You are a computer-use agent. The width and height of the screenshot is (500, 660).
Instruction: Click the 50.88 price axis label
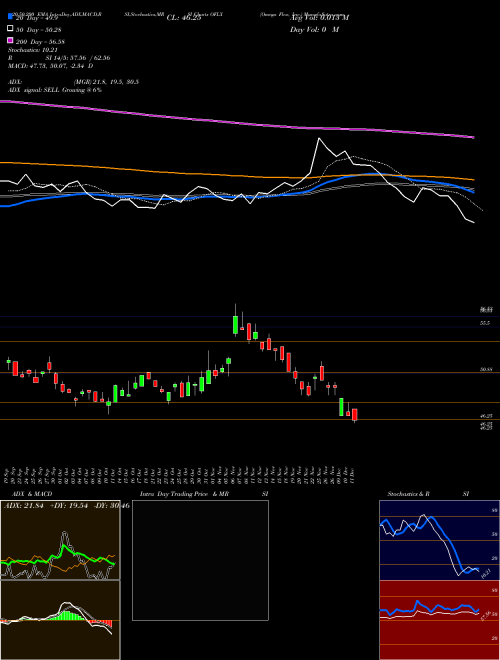[486, 369]
